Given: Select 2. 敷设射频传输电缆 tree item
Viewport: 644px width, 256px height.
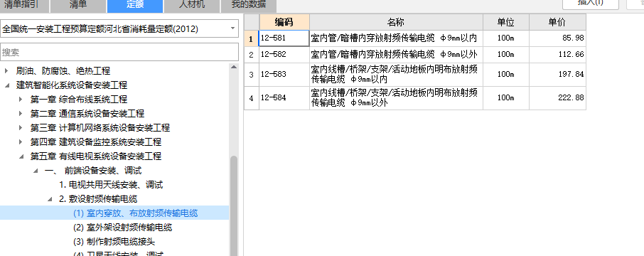Looking at the screenshot, I should pos(98,199).
